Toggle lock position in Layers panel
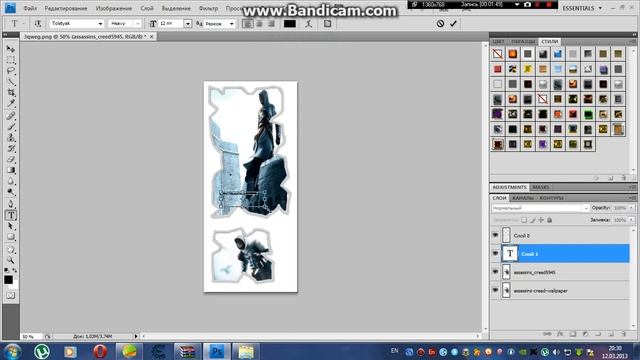 click(541, 220)
